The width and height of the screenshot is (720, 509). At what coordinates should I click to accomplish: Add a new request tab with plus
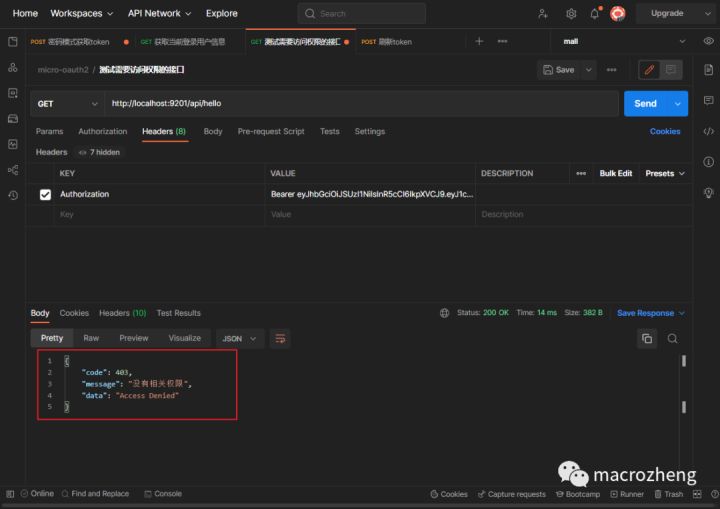point(479,41)
